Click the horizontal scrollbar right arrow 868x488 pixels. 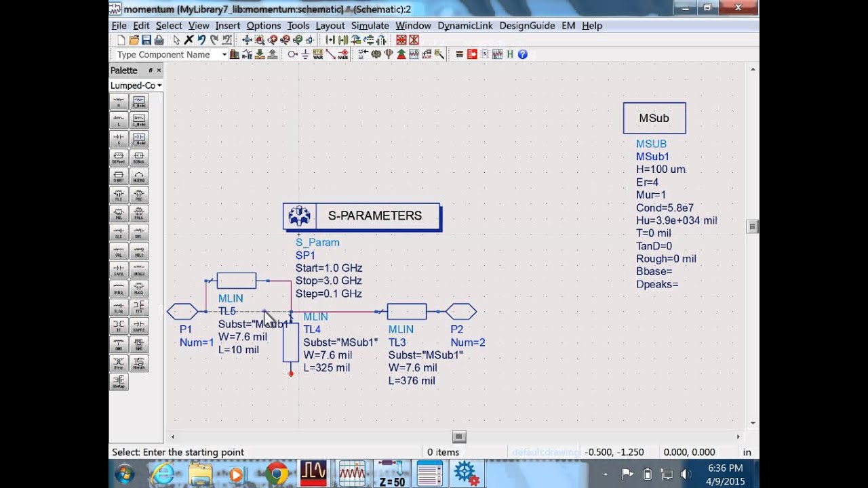point(738,437)
